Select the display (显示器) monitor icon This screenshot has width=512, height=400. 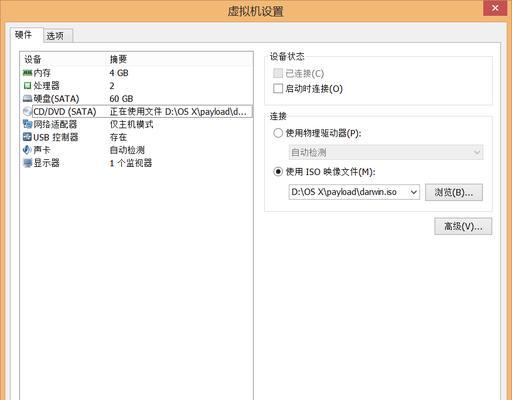click(x=27, y=163)
